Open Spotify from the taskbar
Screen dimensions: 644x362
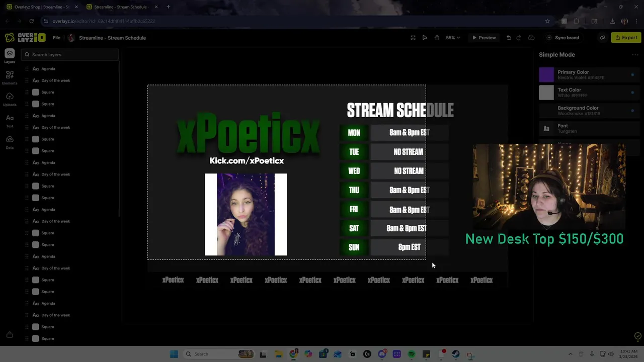click(411, 354)
